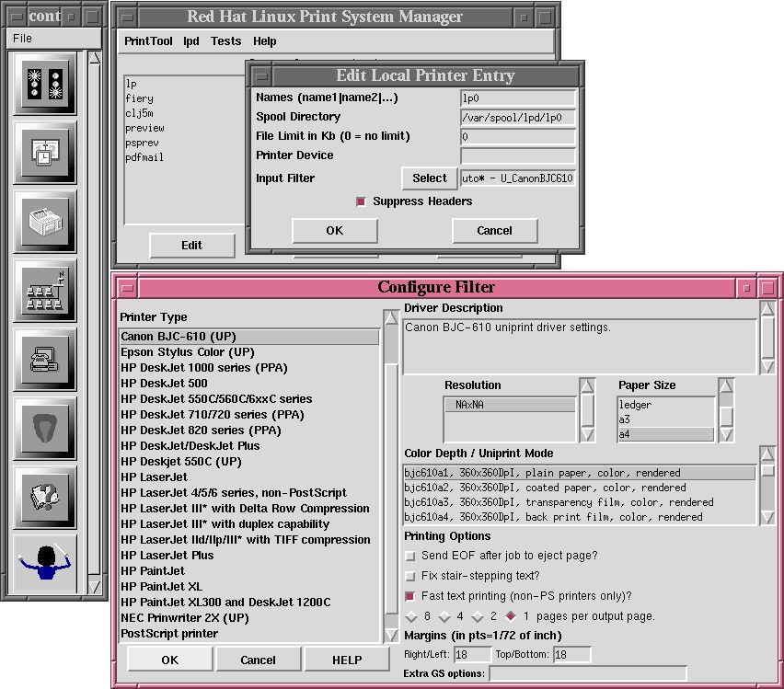The height and width of the screenshot is (689, 784).
Task: Select 1 page per output page
Action: (511, 616)
